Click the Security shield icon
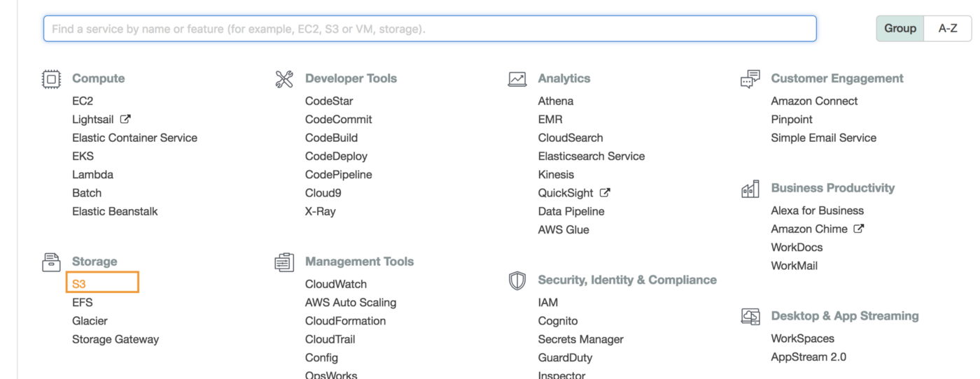980x379 pixels. 517,280
